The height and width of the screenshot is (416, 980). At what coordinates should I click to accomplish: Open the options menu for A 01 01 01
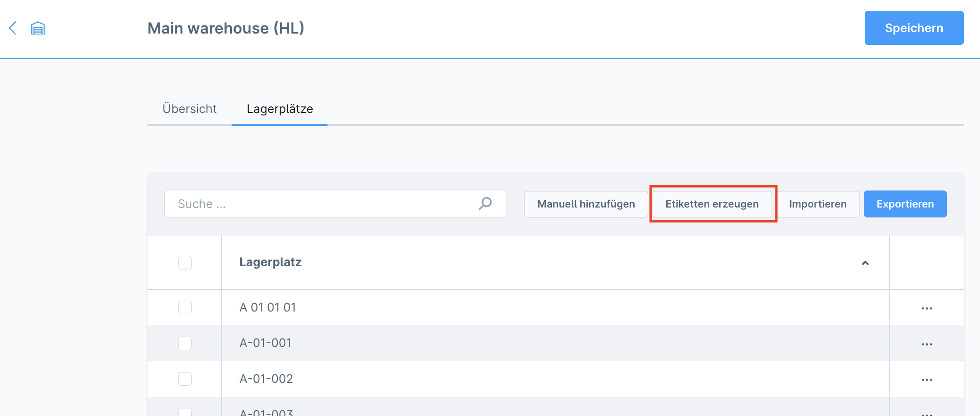(x=927, y=308)
